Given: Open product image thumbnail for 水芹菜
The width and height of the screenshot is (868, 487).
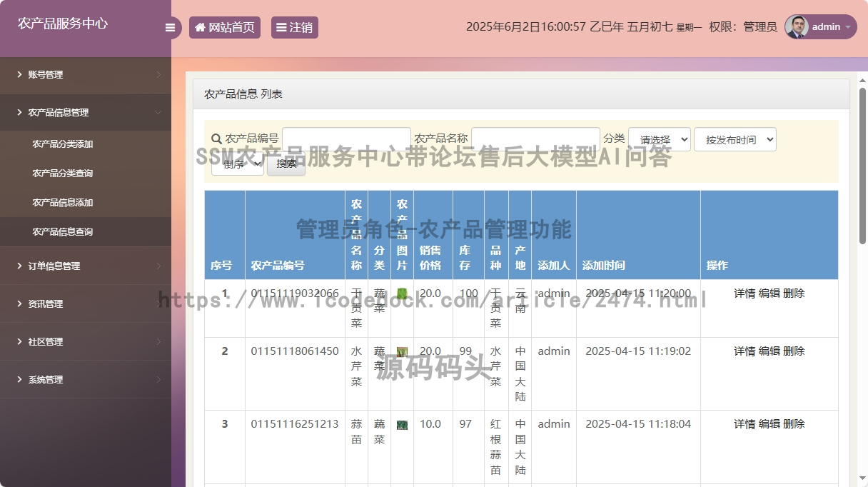Looking at the screenshot, I should coord(402,352).
